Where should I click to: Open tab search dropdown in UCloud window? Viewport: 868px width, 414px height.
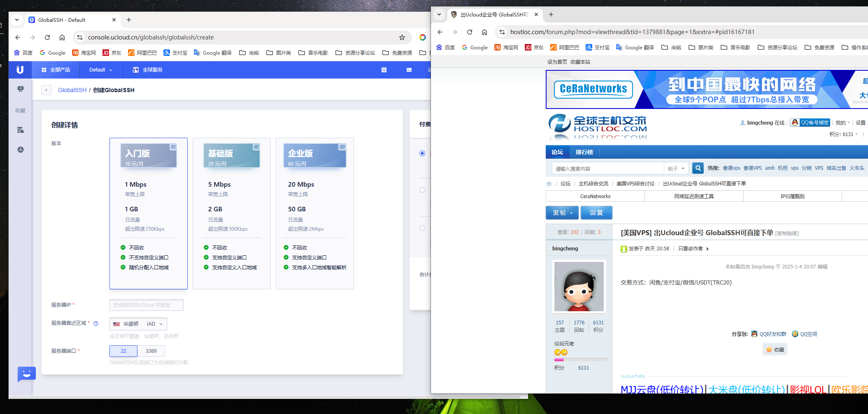(16, 20)
